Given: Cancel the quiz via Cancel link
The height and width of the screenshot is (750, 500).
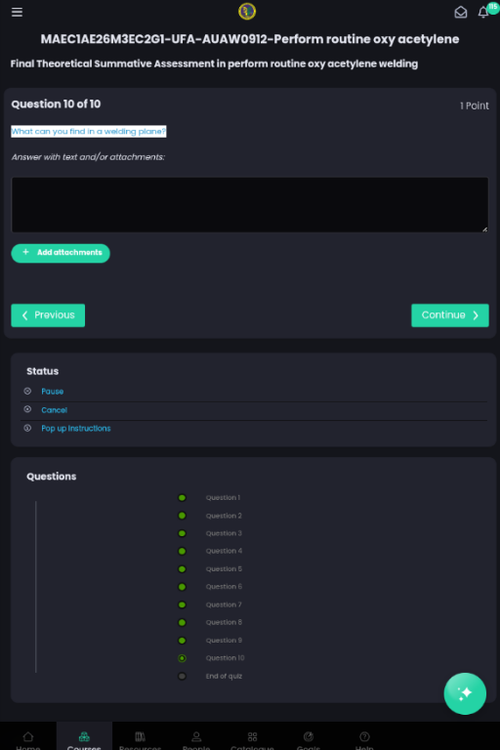Looking at the screenshot, I should pyautogui.click(x=54, y=410).
